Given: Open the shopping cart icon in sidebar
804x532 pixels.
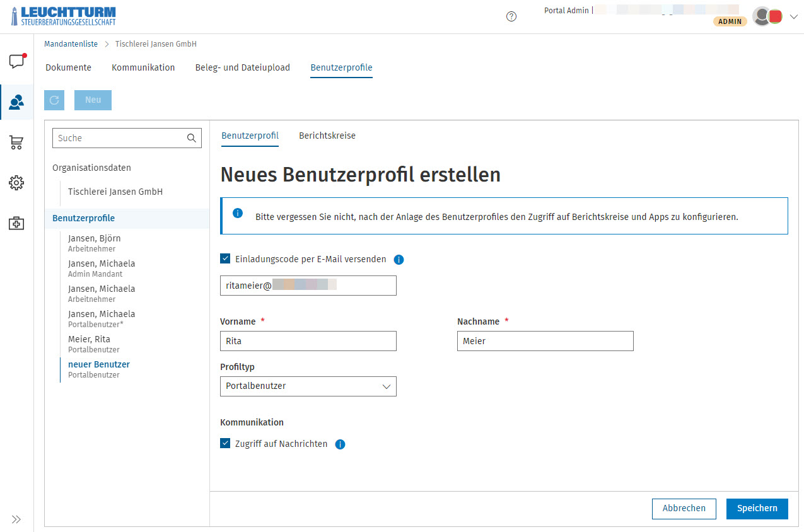Looking at the screenshot, I should pos(16,143).
